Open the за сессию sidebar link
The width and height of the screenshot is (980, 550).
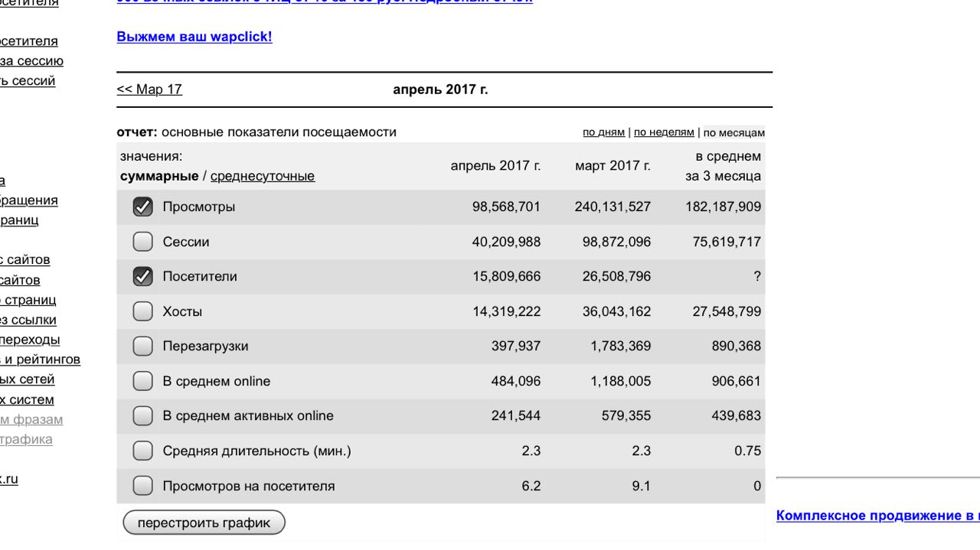[x=31, y=61]
